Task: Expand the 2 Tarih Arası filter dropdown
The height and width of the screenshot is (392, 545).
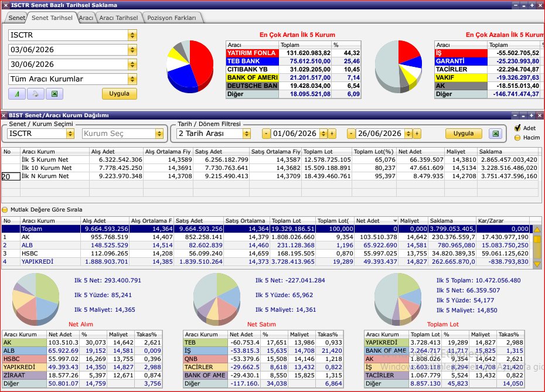Action: pyautogui.click(x=247, y=134)
